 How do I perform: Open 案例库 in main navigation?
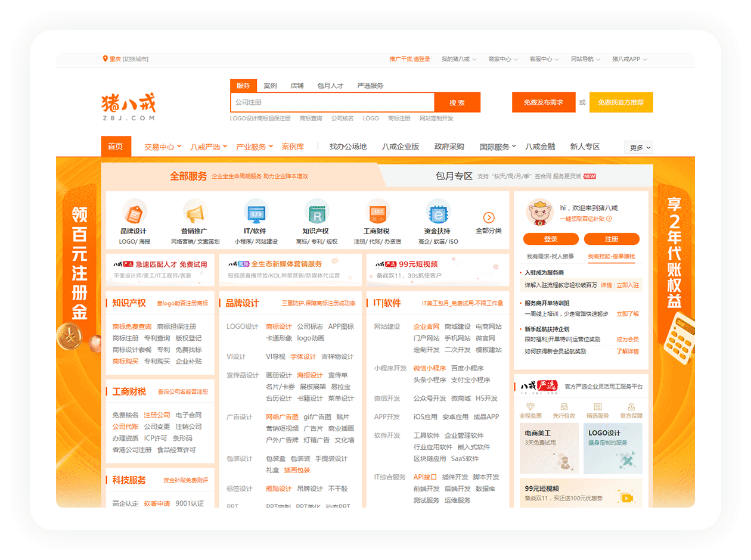(x=293, y=147)
